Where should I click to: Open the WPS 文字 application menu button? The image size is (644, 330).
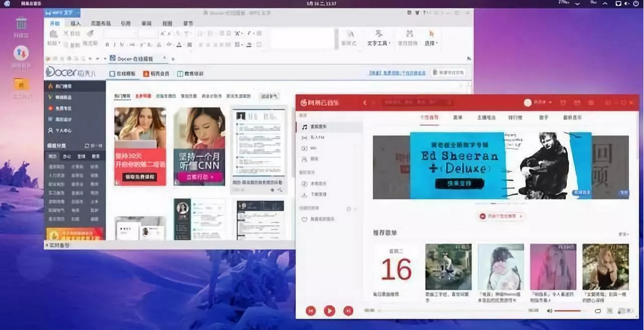(62, 12)
